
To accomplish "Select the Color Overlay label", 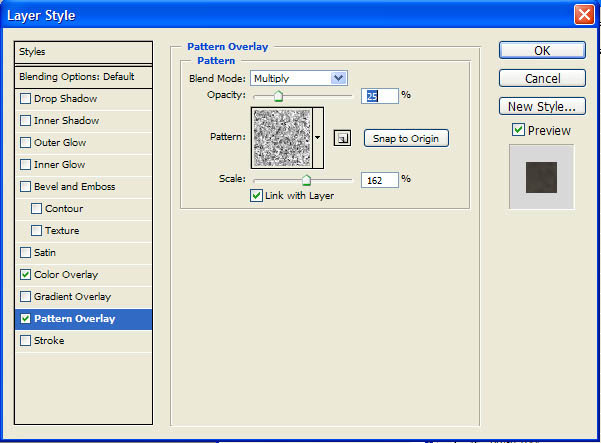I will pyautogui.click(x=66, y=275).
